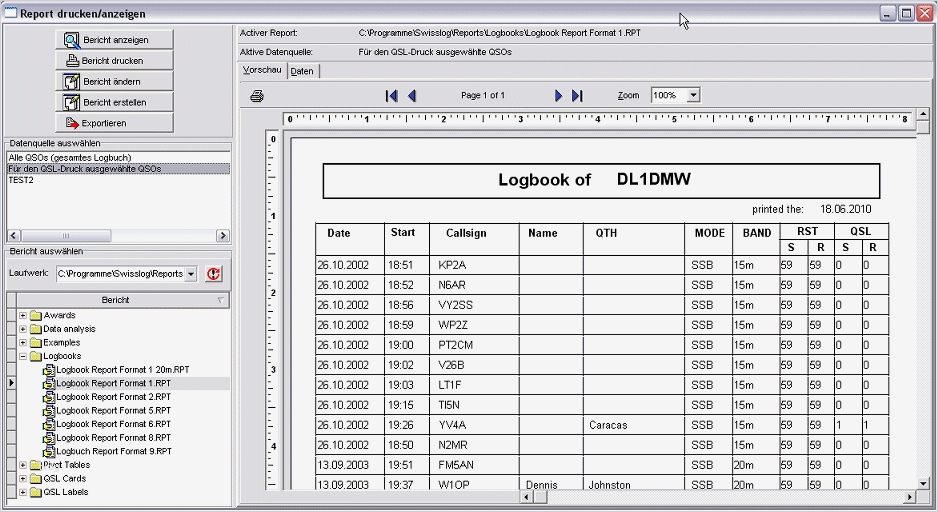Open the Laufwerk path dropdown
Image resolution: width=938 pixels, height=512 pixels.
point(191,274)
